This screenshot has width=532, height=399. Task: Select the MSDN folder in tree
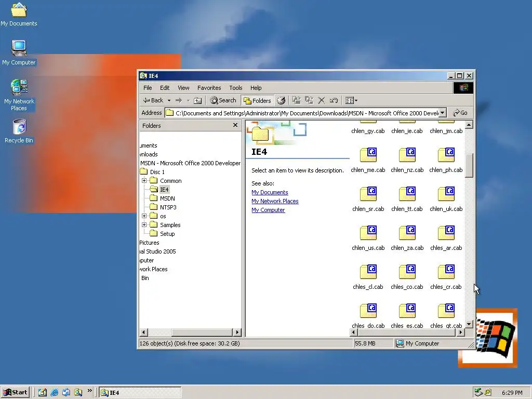click(x=167, y=198)
